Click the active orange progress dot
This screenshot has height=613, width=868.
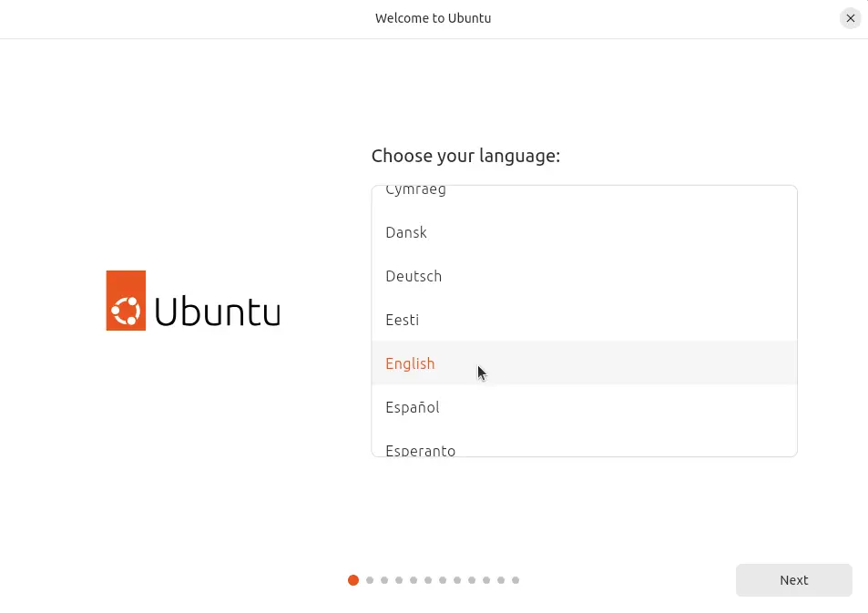(x=353, y=579)
